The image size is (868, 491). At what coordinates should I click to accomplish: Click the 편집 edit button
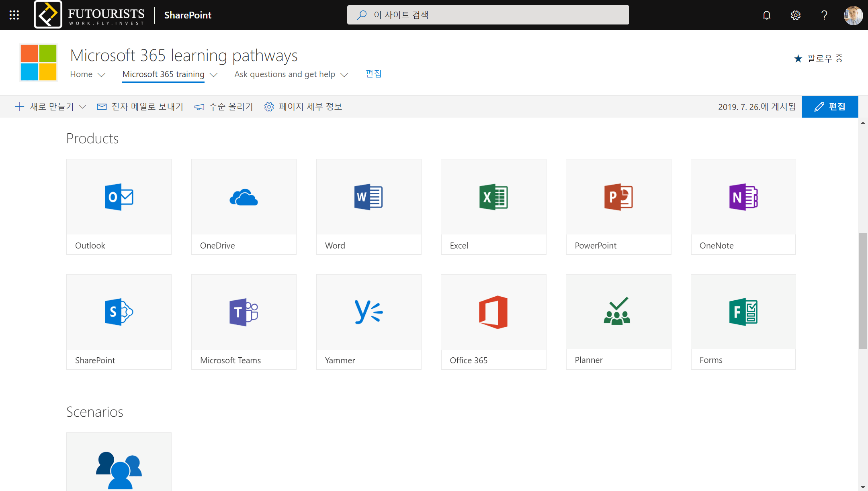pyautogui.click(x=830, y=106)
